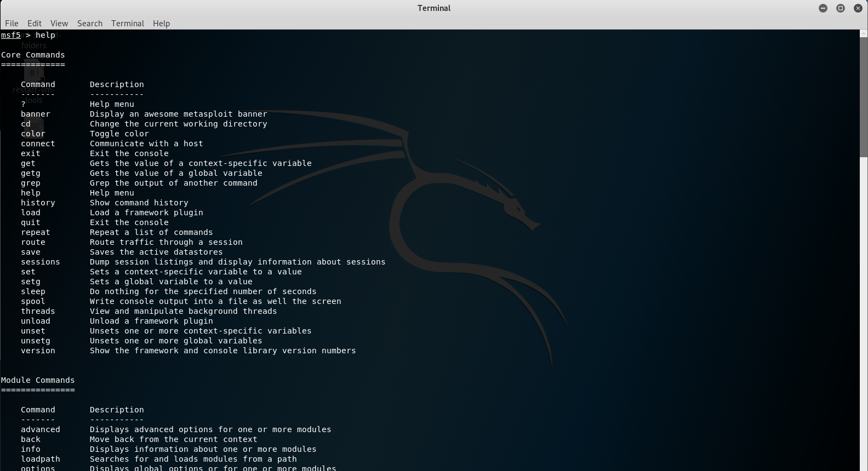Click 'Load a framework plugin' description

click(x=146, y=212)
